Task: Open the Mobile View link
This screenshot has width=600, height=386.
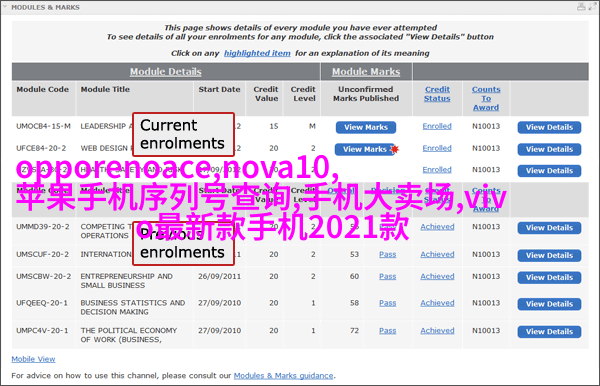Action: [33, 359]
